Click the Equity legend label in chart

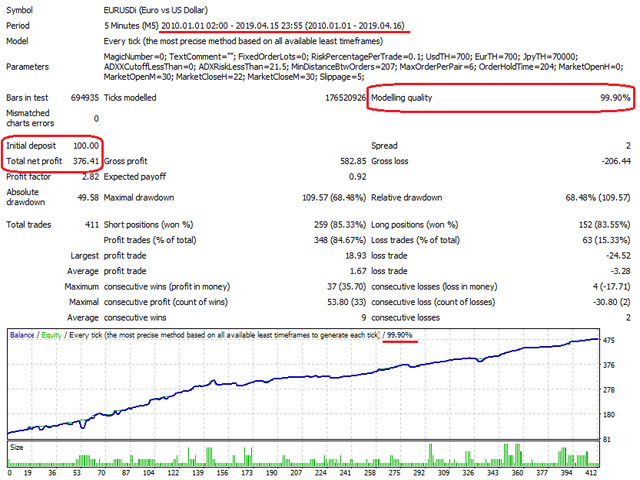(x=51, y=335)
